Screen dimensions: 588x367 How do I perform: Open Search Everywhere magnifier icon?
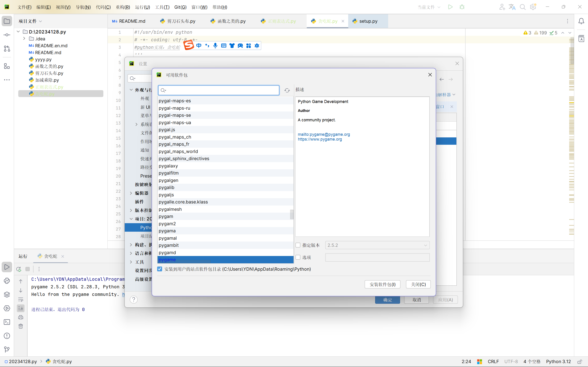tap(522, 7)
